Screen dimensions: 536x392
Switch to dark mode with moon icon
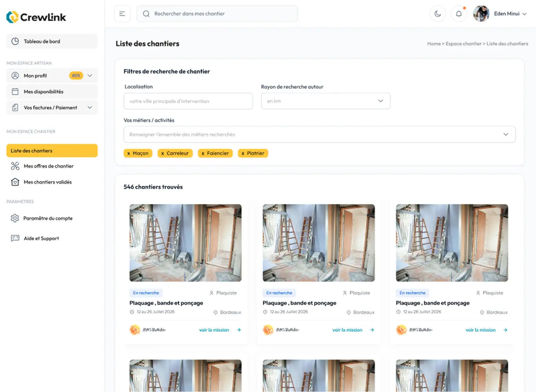tap(438, 14)
